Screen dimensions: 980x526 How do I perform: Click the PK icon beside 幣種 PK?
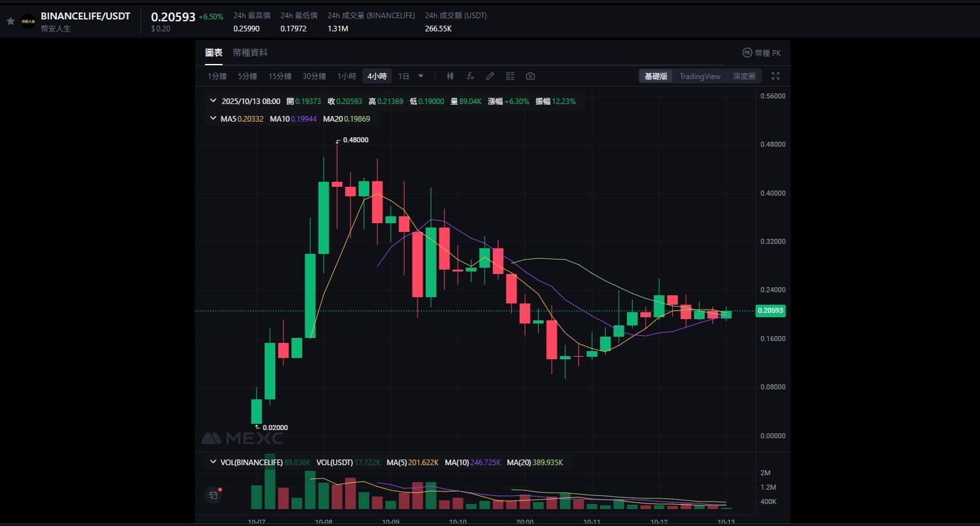pyautogui.click(x=747, y=53)
